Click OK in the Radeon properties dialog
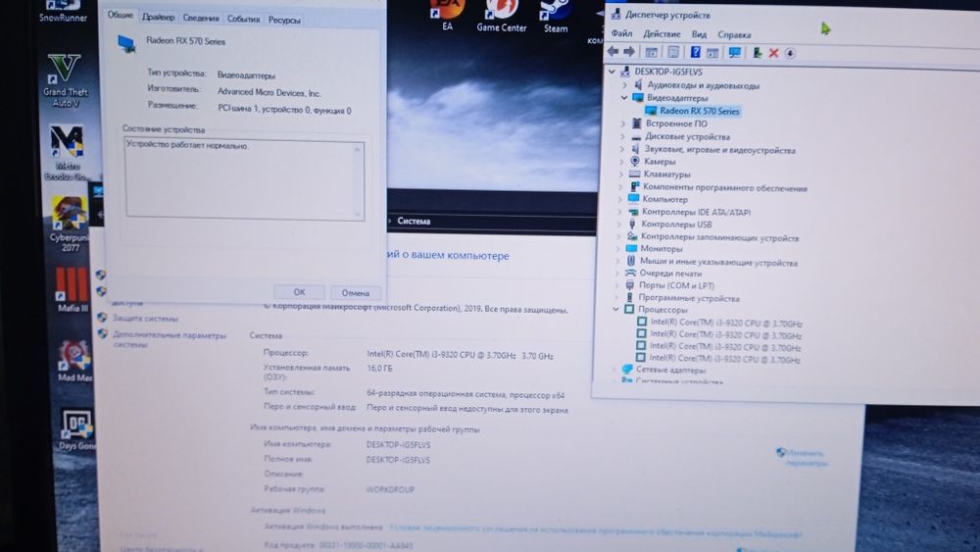 tap(299, 292)
